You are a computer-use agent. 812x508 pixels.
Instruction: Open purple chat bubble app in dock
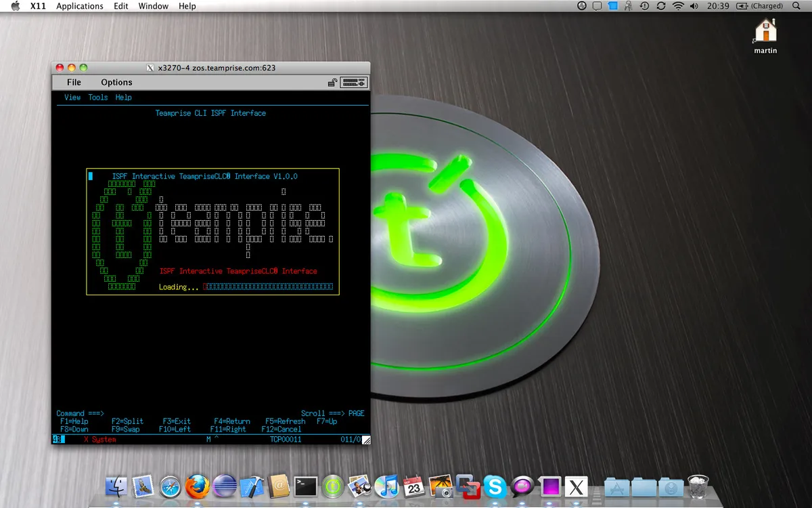(522, 486)
